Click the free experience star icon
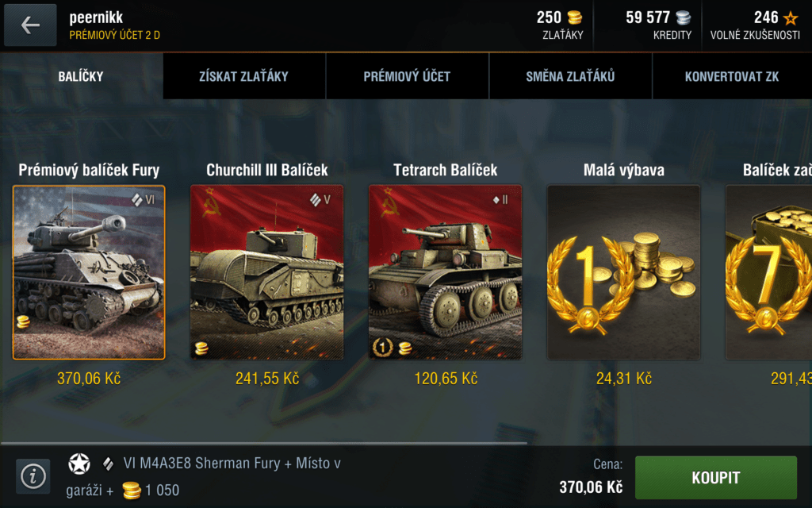Screen dimensions: 812x508 click(791, 18)
